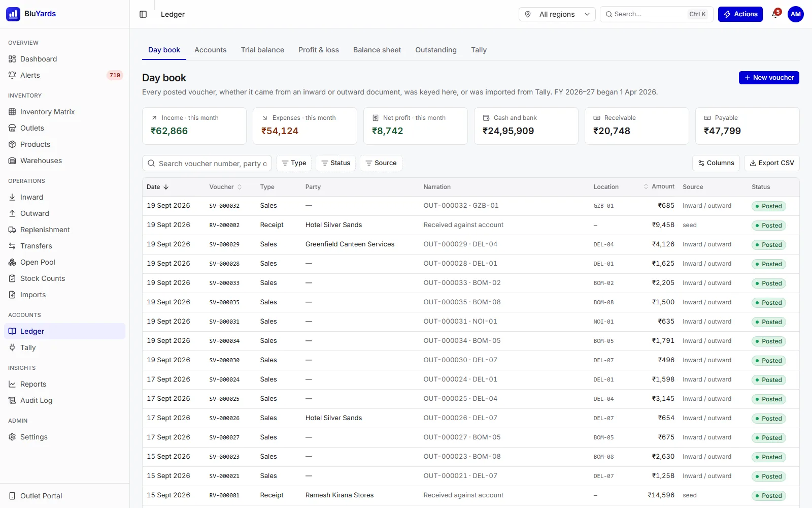This screenshot has width=812, height=508.
Task: Open the Source filter
Action: [x=381, y=163]
